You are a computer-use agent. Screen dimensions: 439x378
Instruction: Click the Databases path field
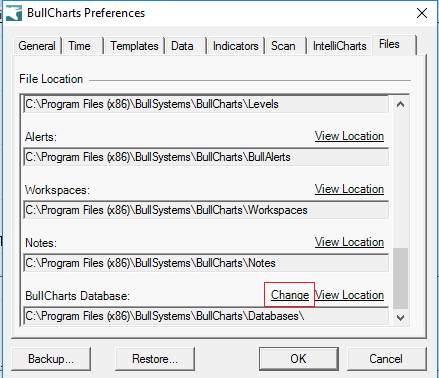pyautogui.click(x=206, y=316)
